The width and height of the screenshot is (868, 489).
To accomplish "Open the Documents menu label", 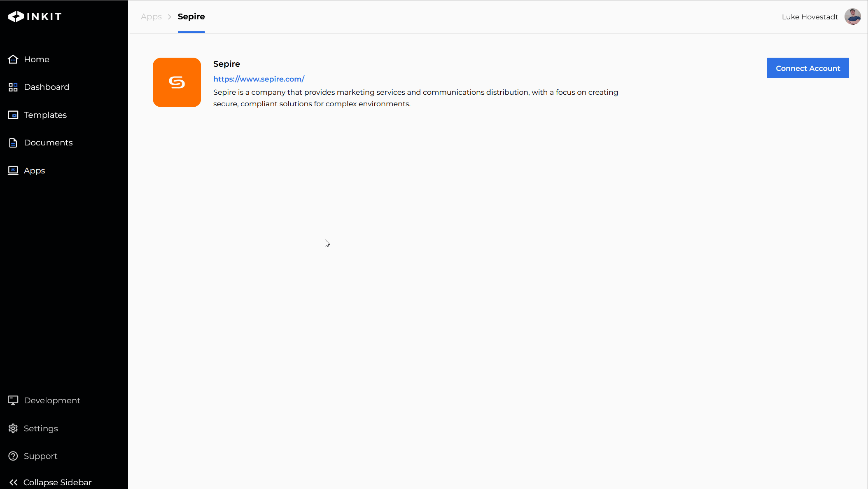I will tap(48, 143).
